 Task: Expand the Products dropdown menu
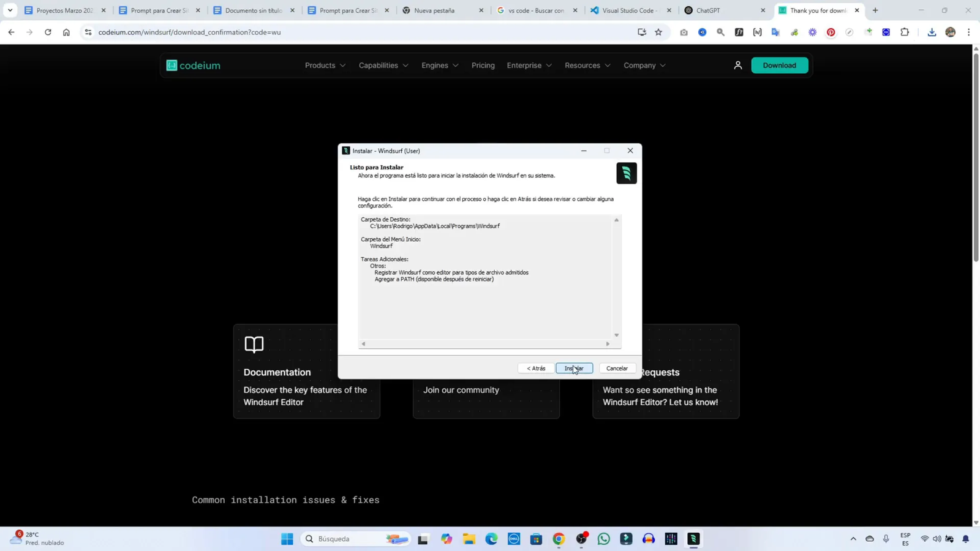click(x=325, y=66)
